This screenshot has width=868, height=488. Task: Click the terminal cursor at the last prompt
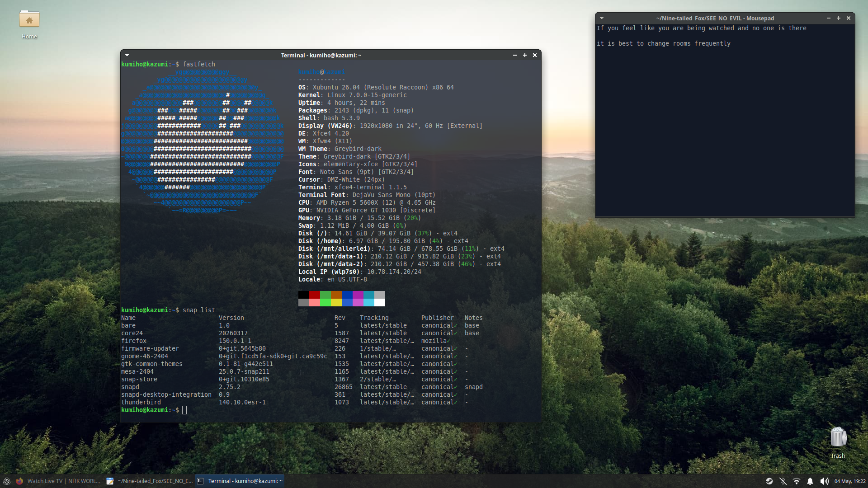[x=184, y=410]
